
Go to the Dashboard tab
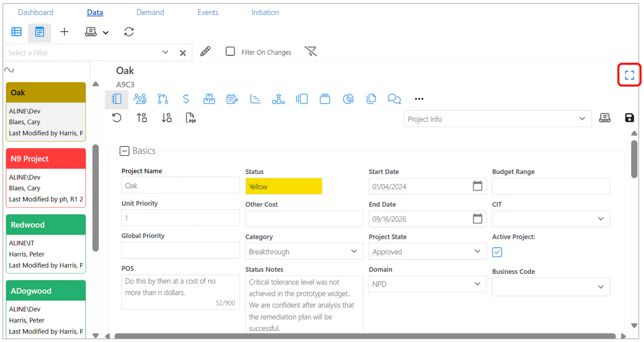coord(35,12)
